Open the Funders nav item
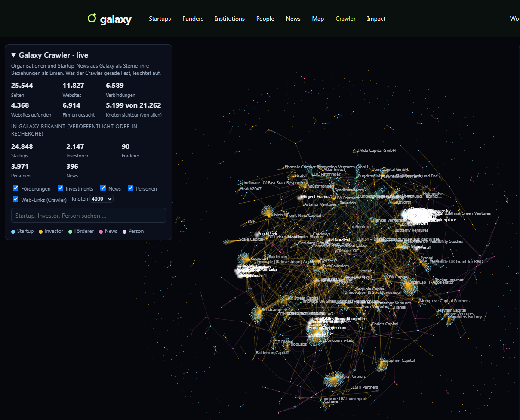The image size is (520, 420). [x=193, y=19]
